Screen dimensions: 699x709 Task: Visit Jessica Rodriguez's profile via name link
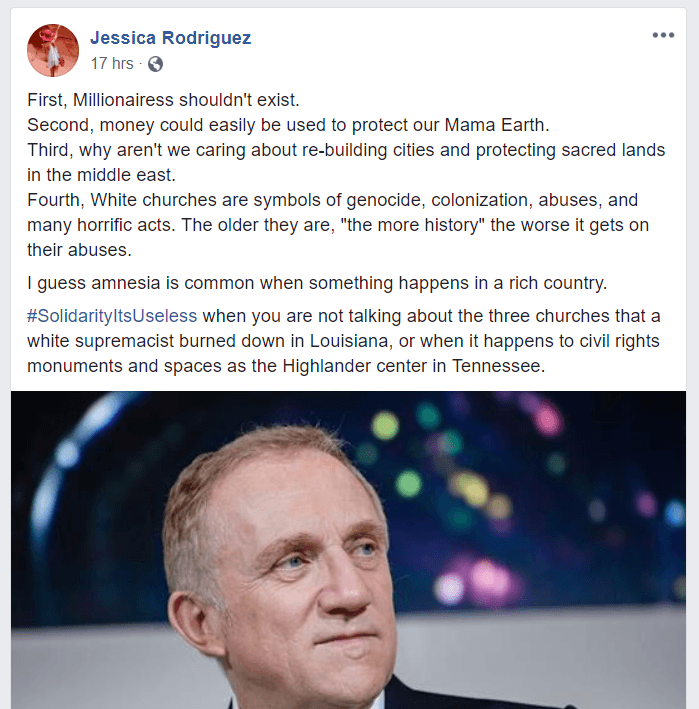click(x=170, y=38)
